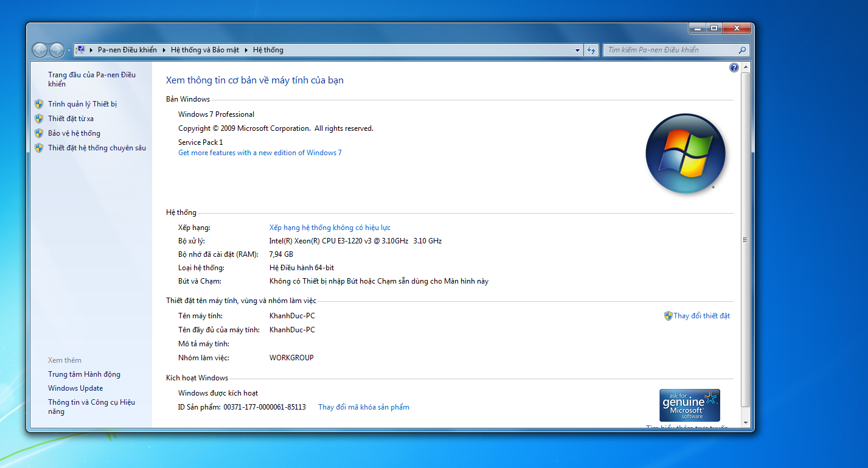Click the Hệ Điều hành 64-bit value

tap(302, 268)
